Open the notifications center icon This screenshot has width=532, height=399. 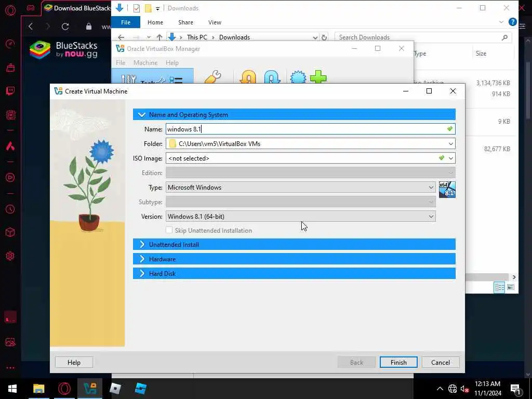tap(515, 389)
